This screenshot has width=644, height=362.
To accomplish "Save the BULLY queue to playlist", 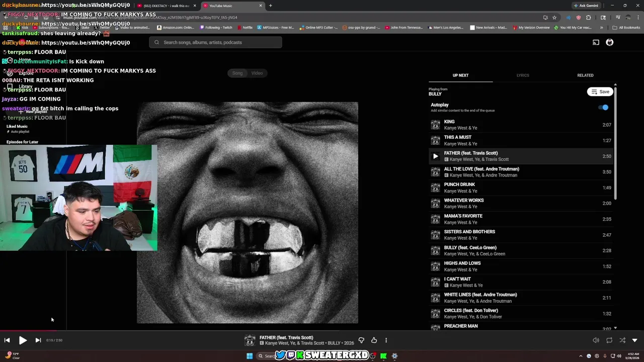I will pos(600,92).
